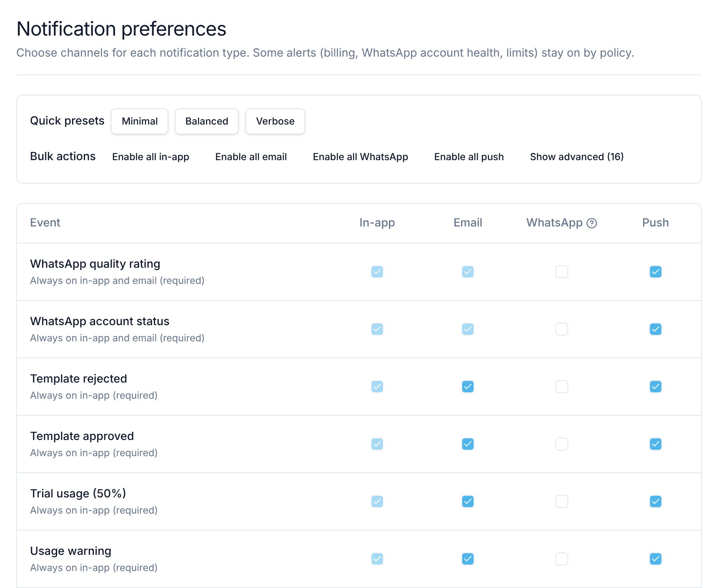Uncheck Email for Trial usage (50%)
Screen dimensions: 718x588
468,501
